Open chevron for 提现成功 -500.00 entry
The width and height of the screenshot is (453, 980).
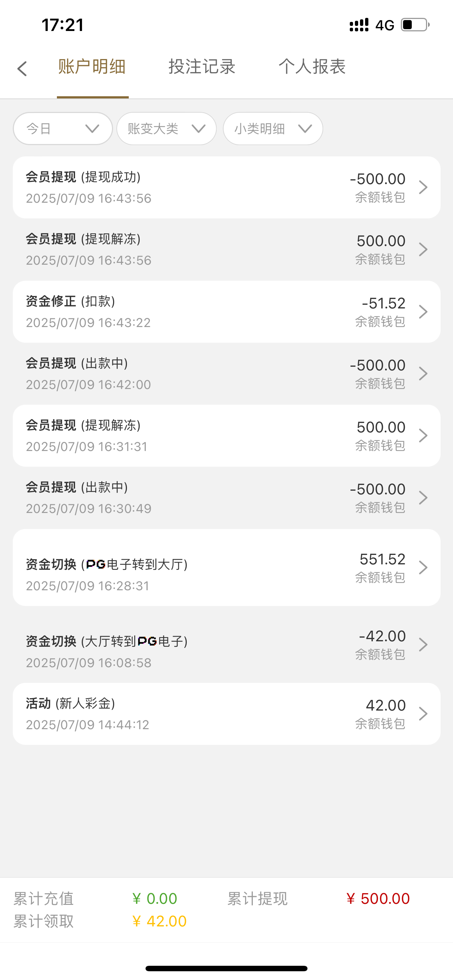(423, 187)
